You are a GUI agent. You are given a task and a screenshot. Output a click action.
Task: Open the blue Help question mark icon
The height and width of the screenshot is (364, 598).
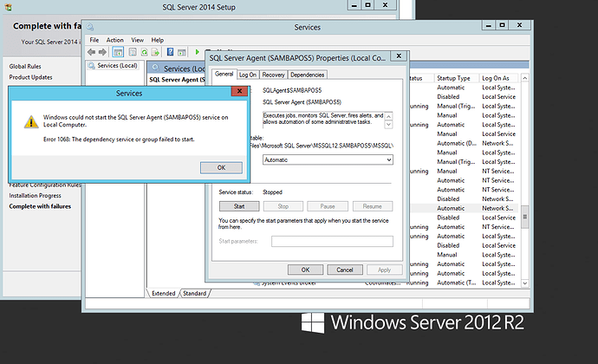pos(170,52)
